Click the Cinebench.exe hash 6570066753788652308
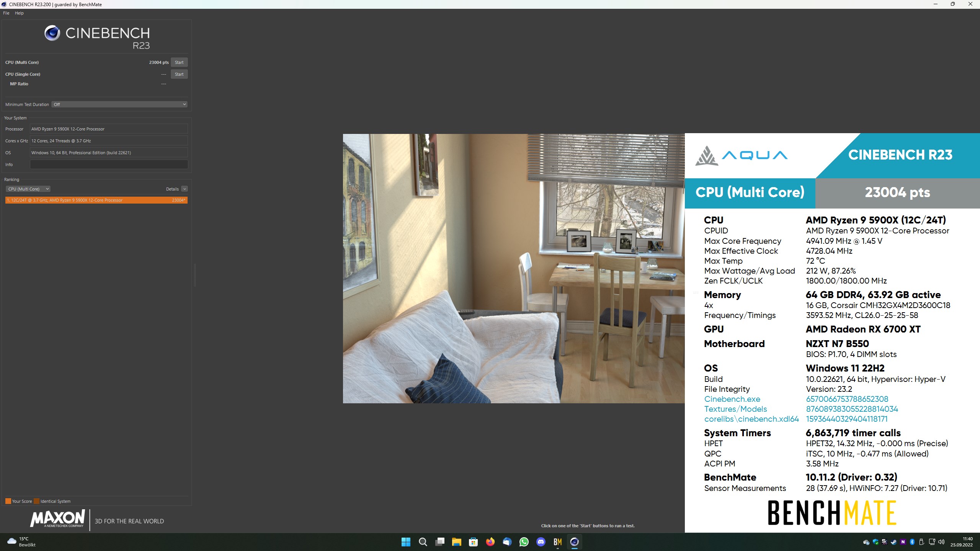The width and height of the screenshot is (980, 551). click(847, 399)
